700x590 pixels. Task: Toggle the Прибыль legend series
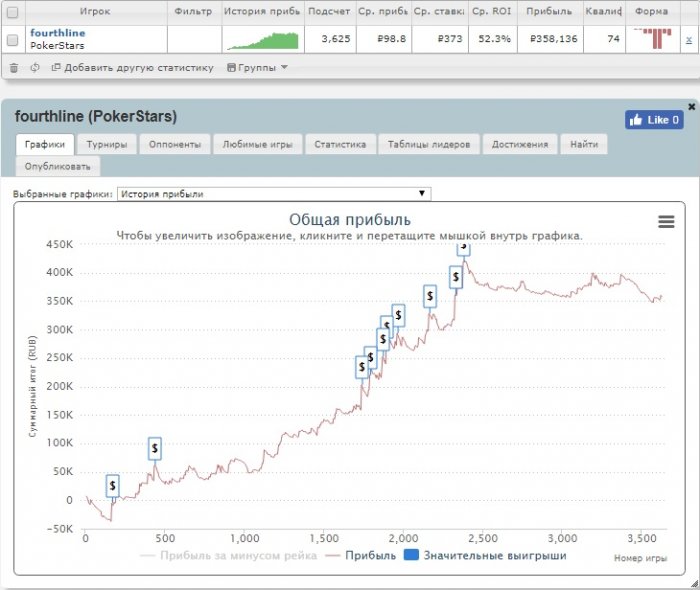click(x=361, y=556)
